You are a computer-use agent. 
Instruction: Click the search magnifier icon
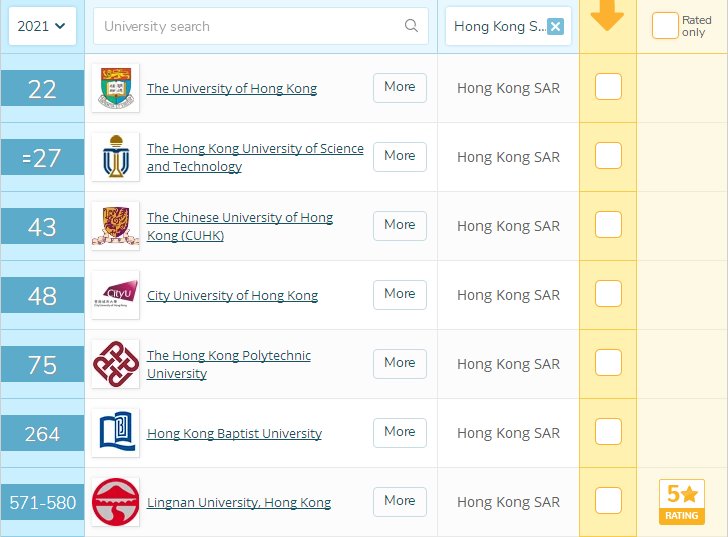(411, 26)
